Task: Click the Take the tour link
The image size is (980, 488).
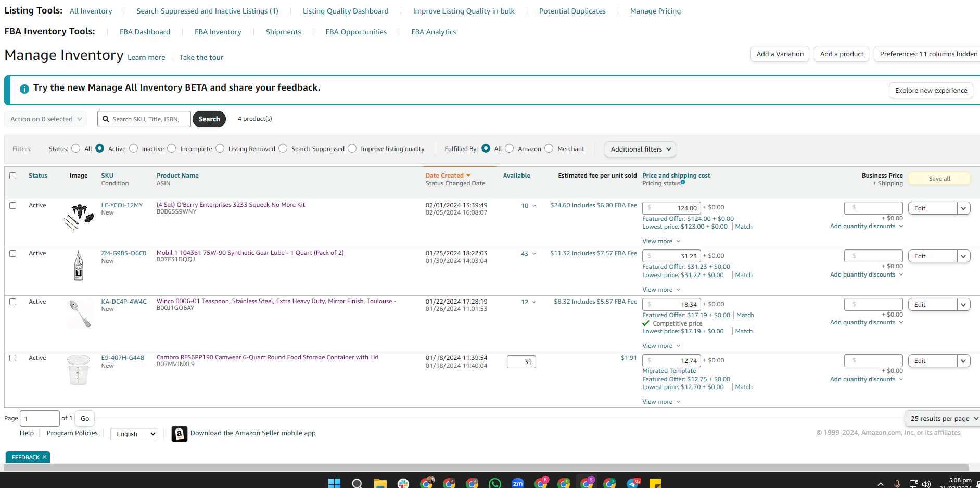Action: tap(201, 57)
